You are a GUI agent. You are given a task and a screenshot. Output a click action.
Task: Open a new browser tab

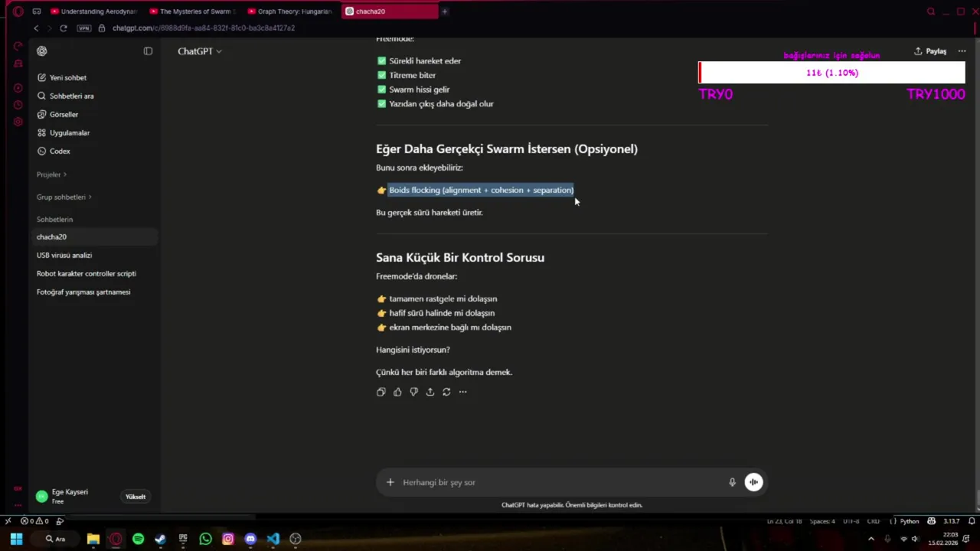tap(444, 11)
